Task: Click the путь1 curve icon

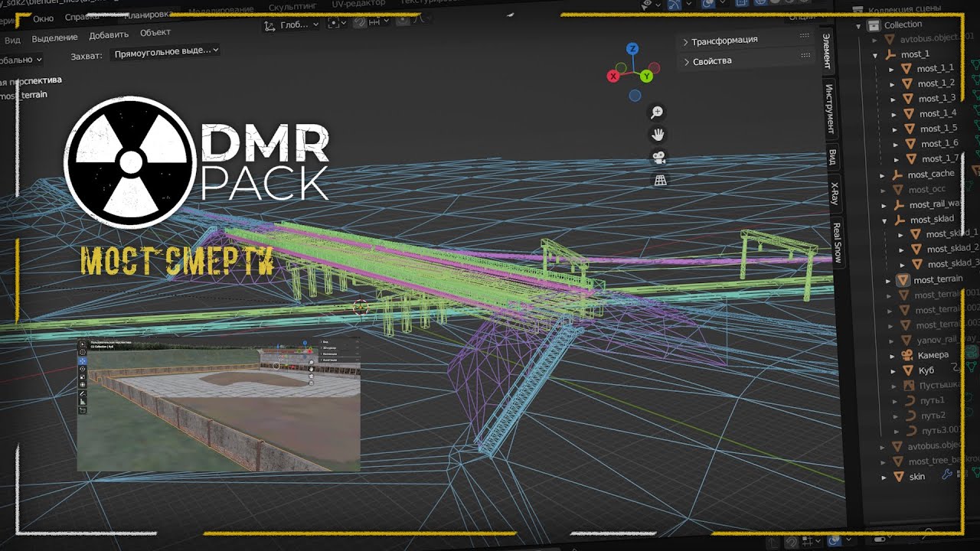Action: coord(910,400)
